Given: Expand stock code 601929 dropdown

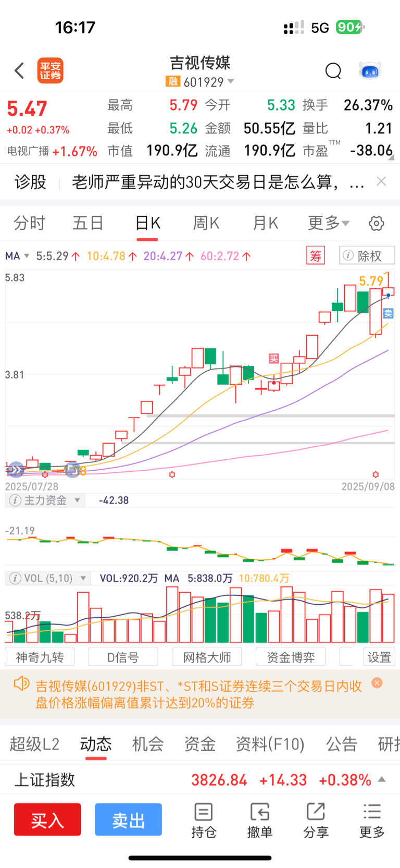Looking at the screenshot, I should click(x=231, y=81).
